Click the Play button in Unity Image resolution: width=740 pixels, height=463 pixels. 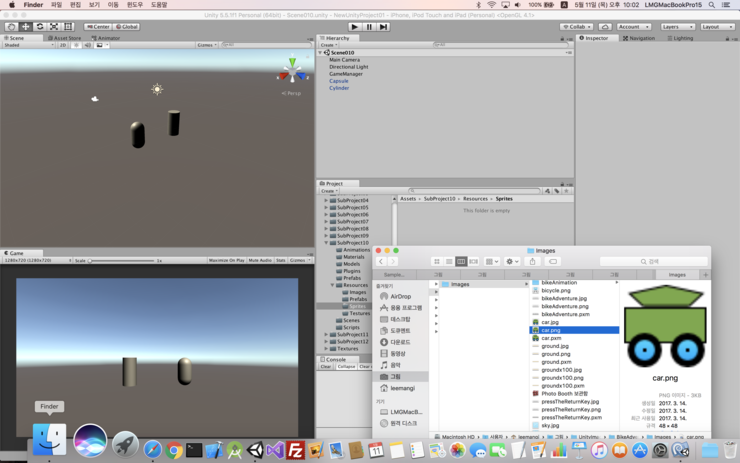click(x=355, y=27)
